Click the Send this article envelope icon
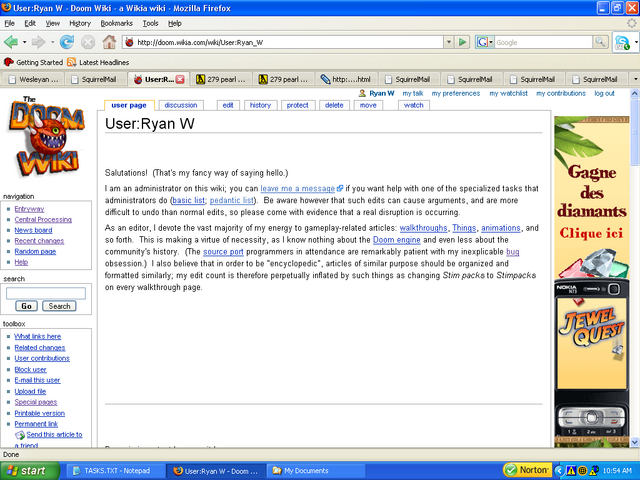This screenshot has height=480, width=640. (20, 435)
